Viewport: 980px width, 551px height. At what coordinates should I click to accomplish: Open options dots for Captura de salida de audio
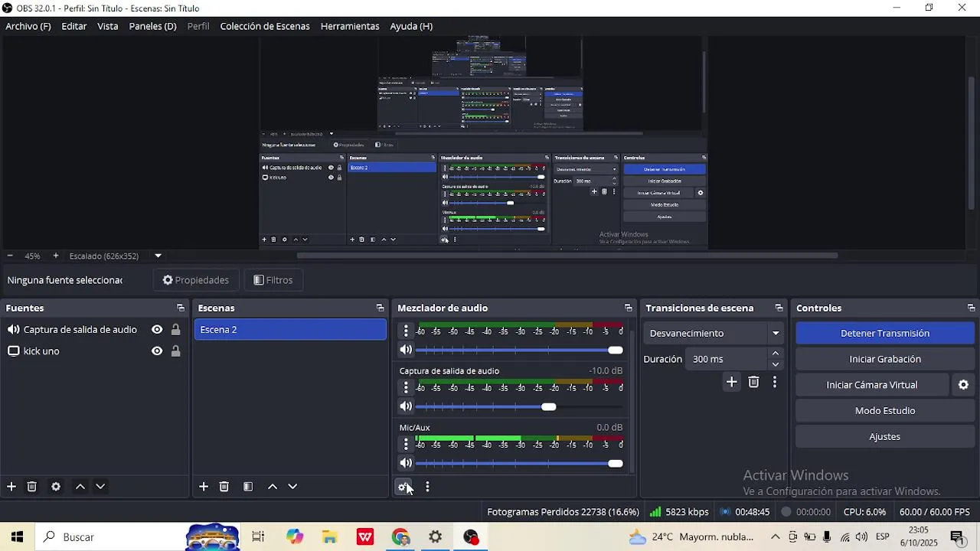coord(406,387)
